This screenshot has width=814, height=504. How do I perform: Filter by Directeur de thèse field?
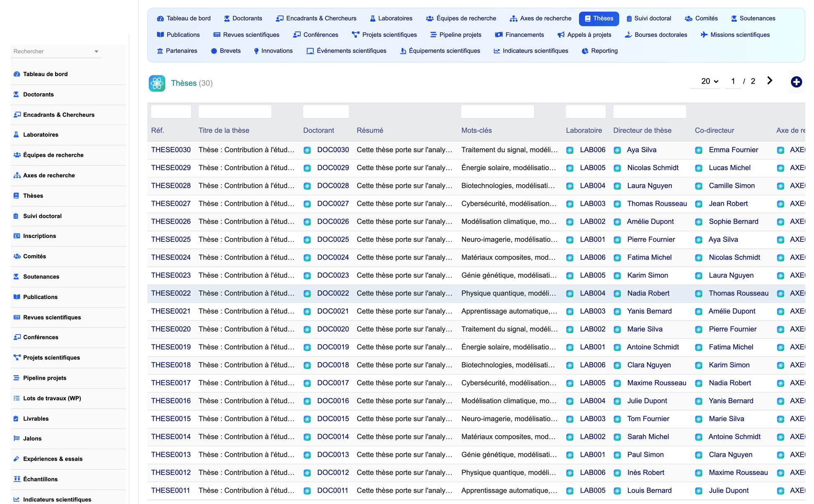point(649,112)
